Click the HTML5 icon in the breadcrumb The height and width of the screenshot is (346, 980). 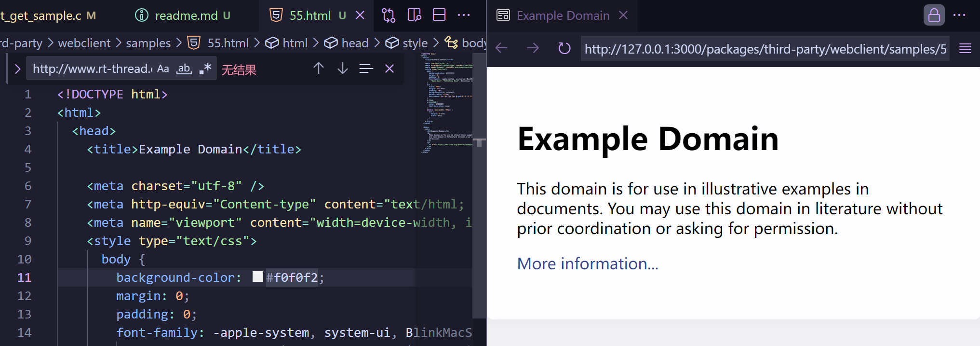[194, 43]
